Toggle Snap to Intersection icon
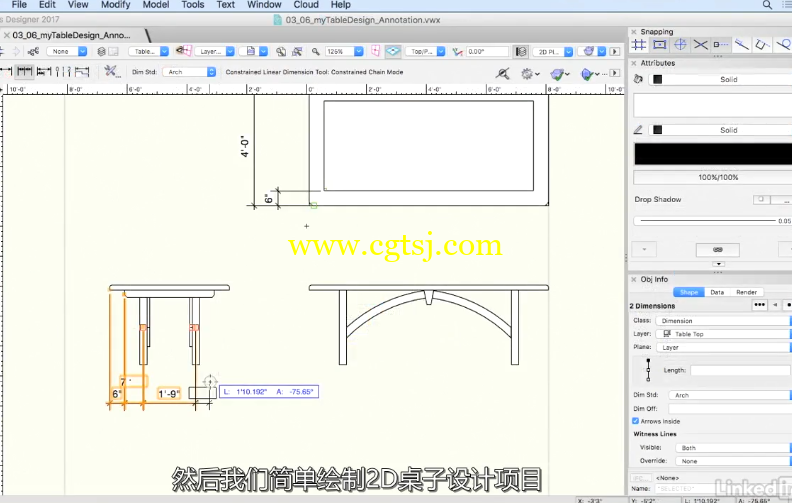Viewport: 792px width, 503px height. pos(701,45)
